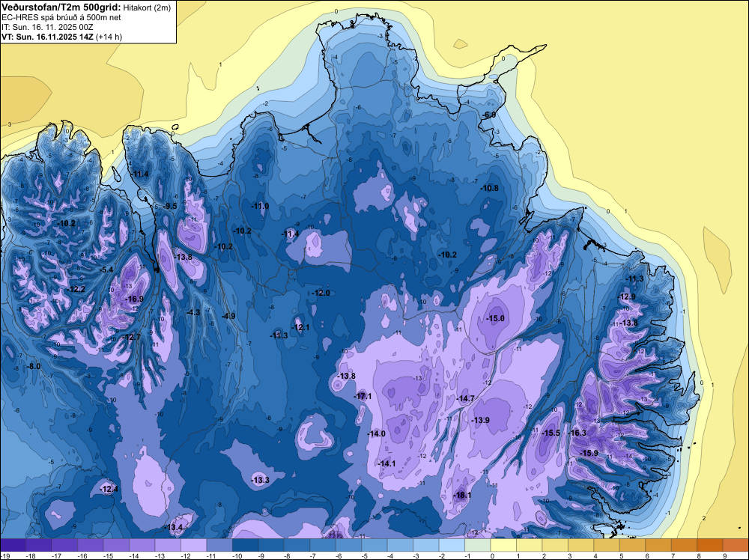Click legend color swatch between 0 and 1

coord(503,545)
